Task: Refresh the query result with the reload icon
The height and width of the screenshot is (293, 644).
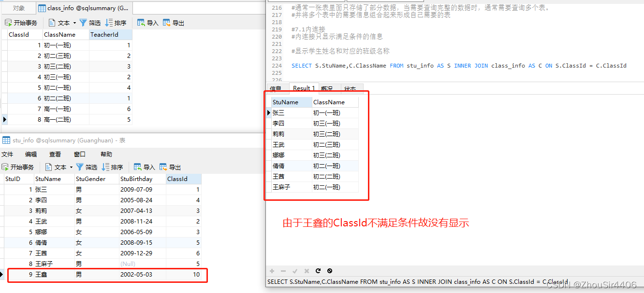Action: 318,271
